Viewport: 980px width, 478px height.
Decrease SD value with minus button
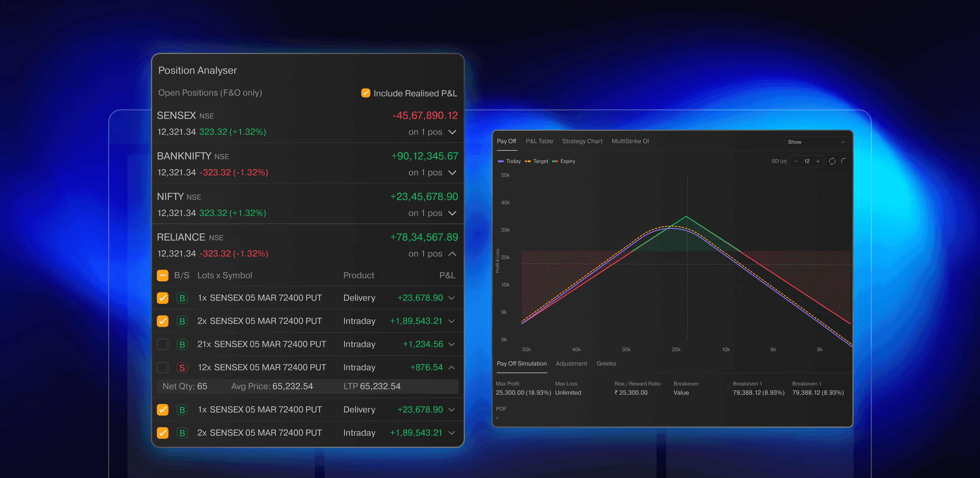[x=795, y=161]
